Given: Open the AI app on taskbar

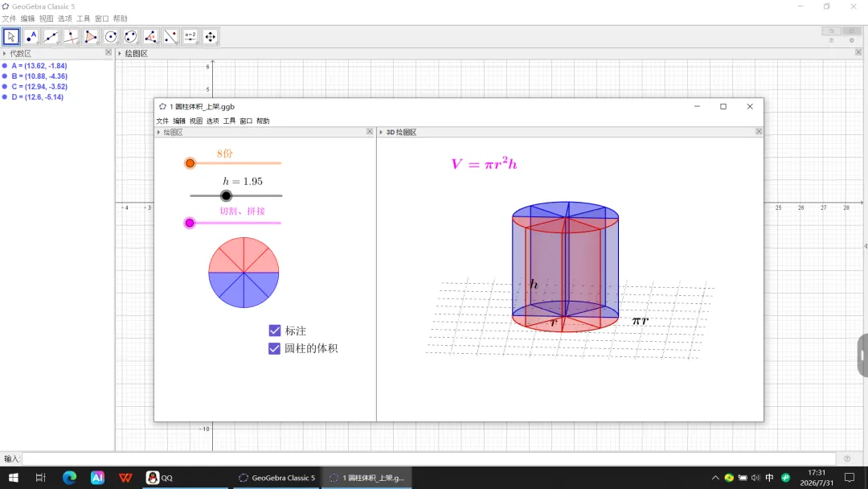Looking at the screenshot, I should 97,478.
